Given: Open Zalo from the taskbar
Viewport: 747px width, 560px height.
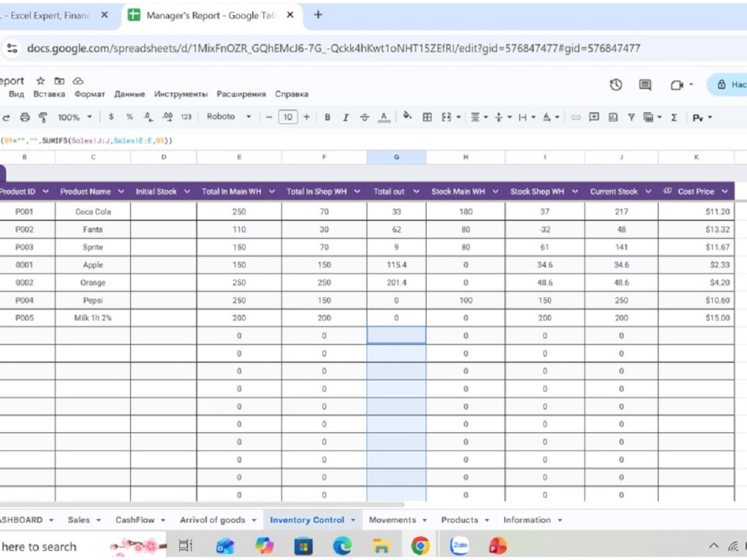Looking at the screenshot, I should [459, 546].
